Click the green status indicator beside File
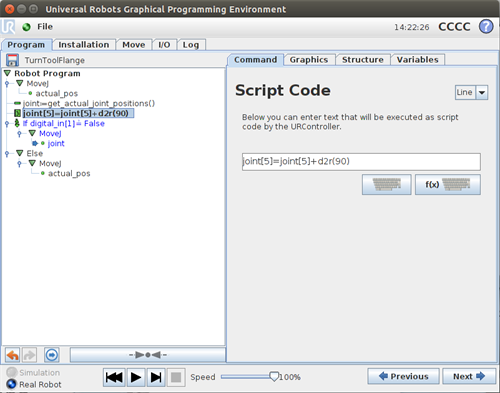500x393 pixels. click(26, 27)
